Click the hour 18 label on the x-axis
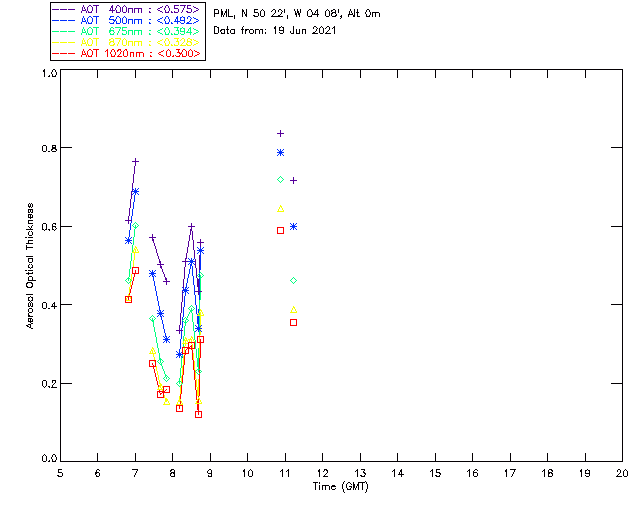The image size is (640, 512). tap(547, 473)
